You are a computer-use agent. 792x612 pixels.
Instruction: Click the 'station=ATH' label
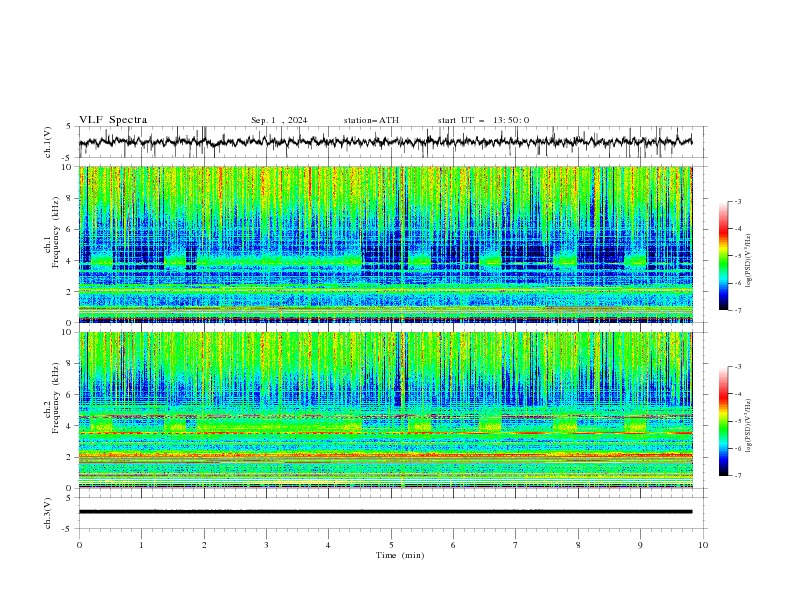click(x=371, y=120)
